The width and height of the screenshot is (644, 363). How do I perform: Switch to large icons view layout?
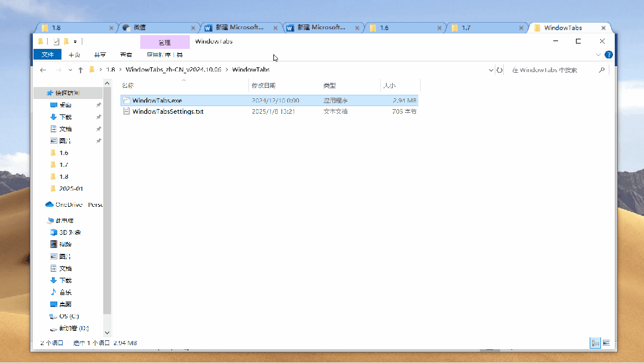click(x=606, y=343)
